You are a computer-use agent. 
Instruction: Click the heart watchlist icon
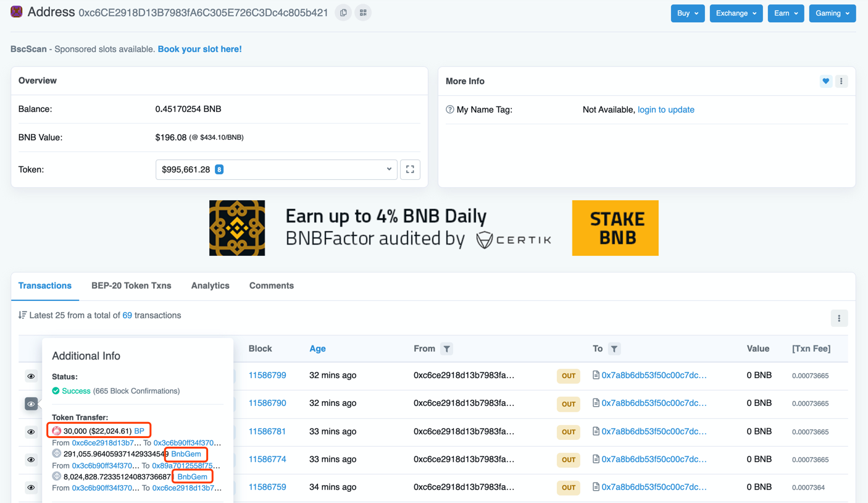coord(826,81)
